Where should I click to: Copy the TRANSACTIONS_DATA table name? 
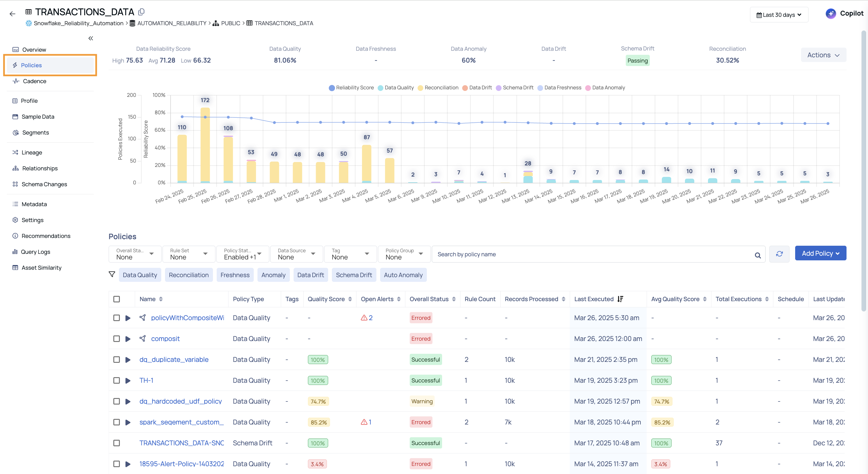[142, 12]
